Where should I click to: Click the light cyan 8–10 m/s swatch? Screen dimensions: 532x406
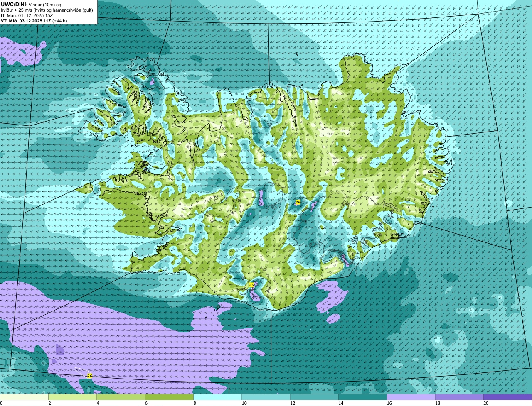(x=217, y=397)
